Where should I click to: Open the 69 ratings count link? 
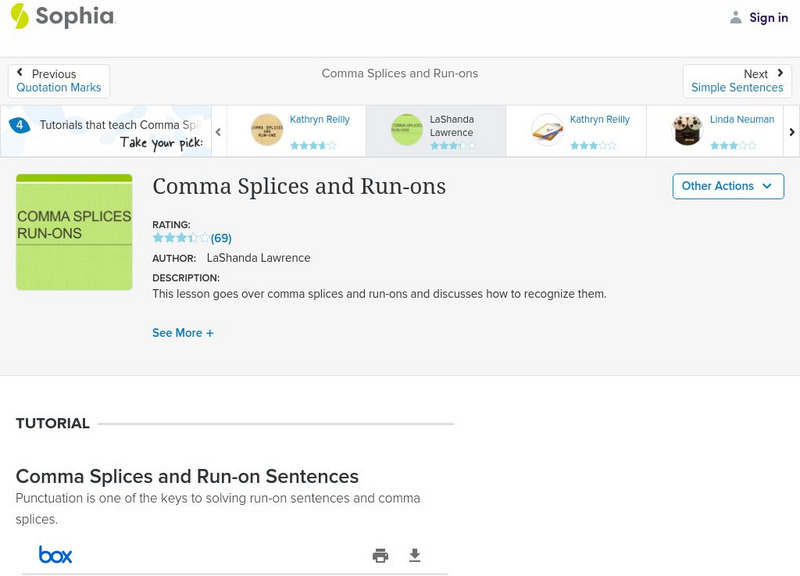(x=221, y=239)
